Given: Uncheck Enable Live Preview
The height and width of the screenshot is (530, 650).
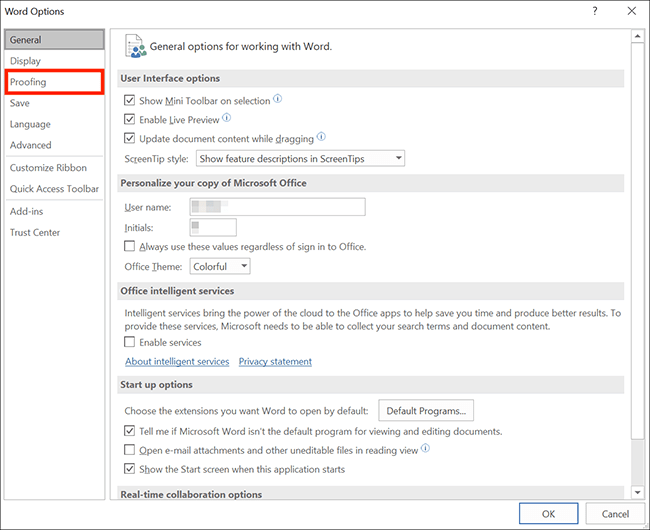Looking at the screenshot, I should pyautogui.click(x=130, y=119).
